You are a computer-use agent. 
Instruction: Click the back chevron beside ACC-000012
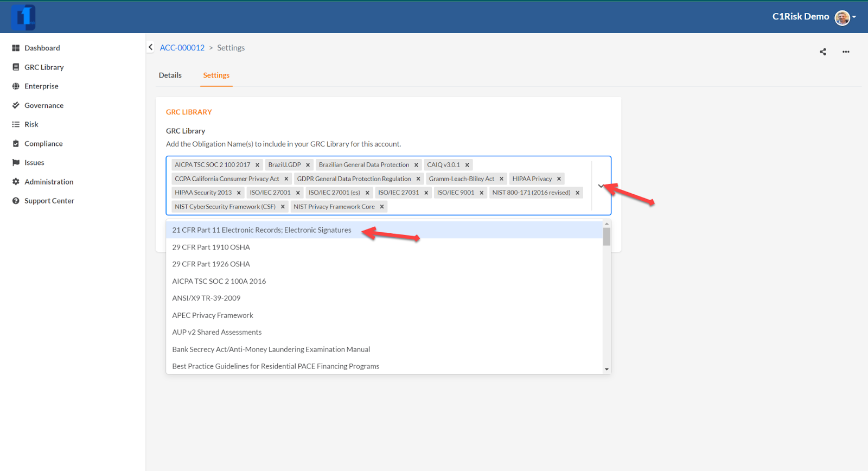[x=150, y=47]
